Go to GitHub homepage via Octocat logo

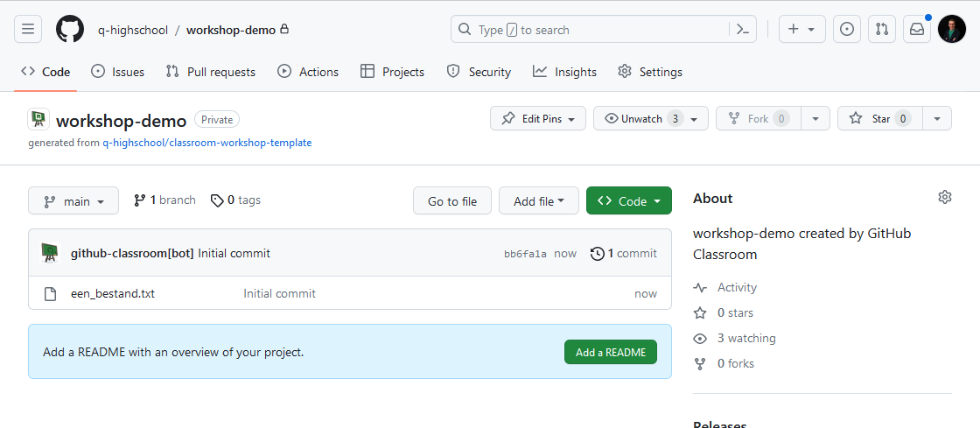70,30
